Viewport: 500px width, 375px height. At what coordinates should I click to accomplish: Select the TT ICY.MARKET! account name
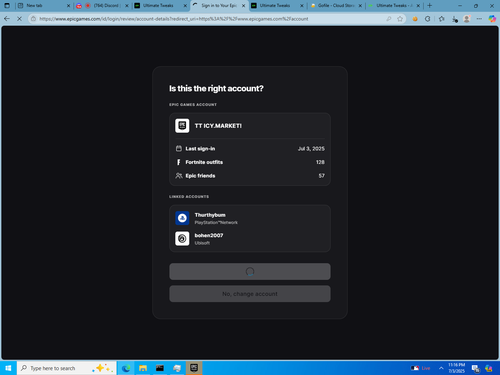pos(218,126)
